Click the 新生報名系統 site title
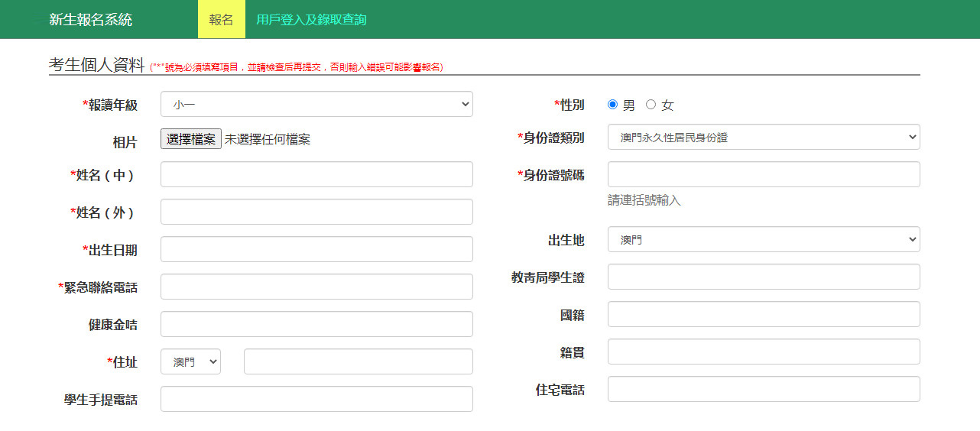 (90, 20)
